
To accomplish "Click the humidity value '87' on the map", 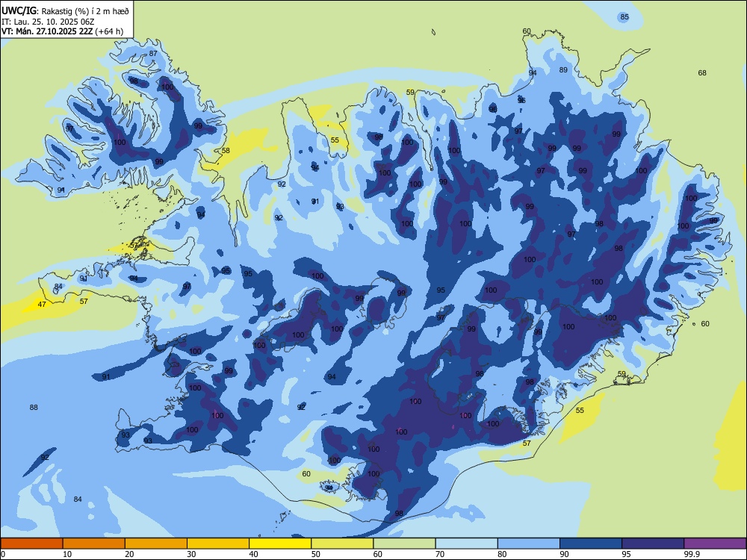I will [x=153, y=53].
